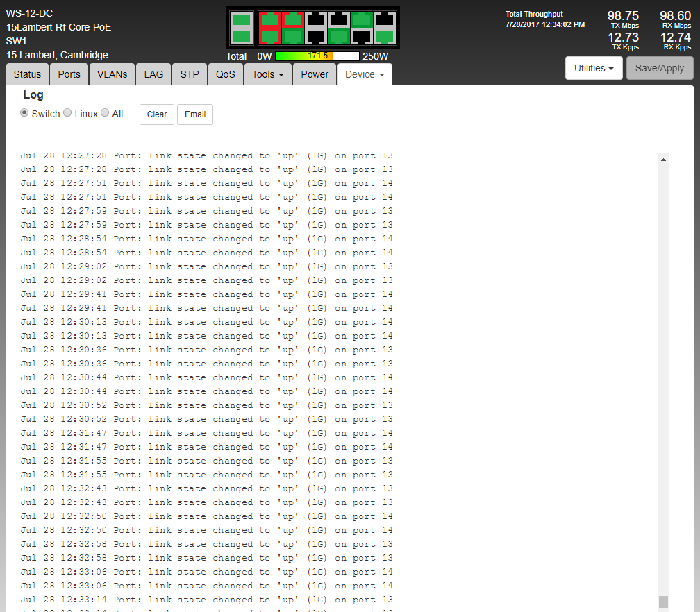
Task: Click the bottom SFP port icon on left
Action: coord(241,36)
